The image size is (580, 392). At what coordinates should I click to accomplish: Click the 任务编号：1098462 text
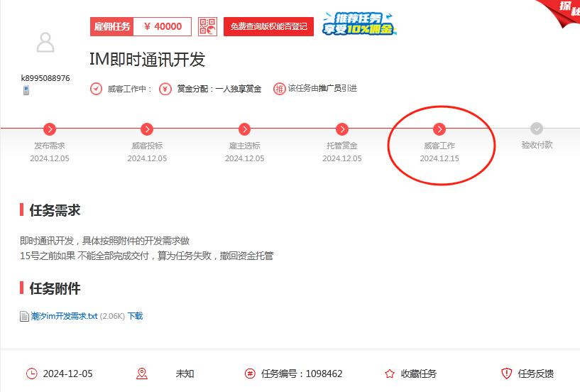[x=302, y=374]
